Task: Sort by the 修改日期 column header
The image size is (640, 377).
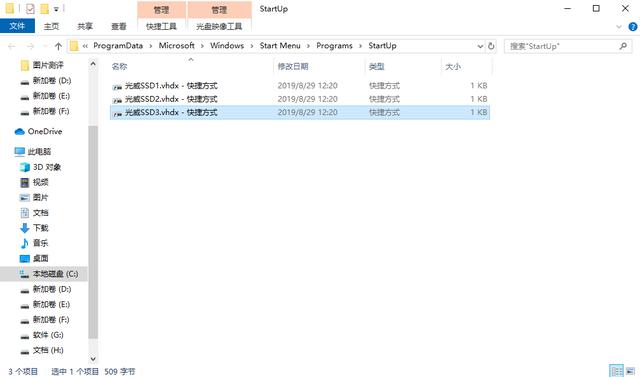Action: tap(293, 67)
